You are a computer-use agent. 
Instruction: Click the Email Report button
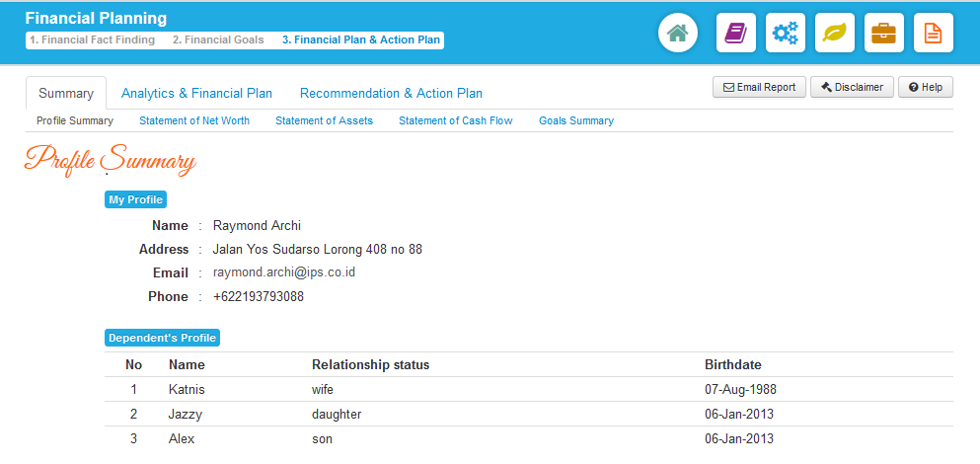point(759,87)
